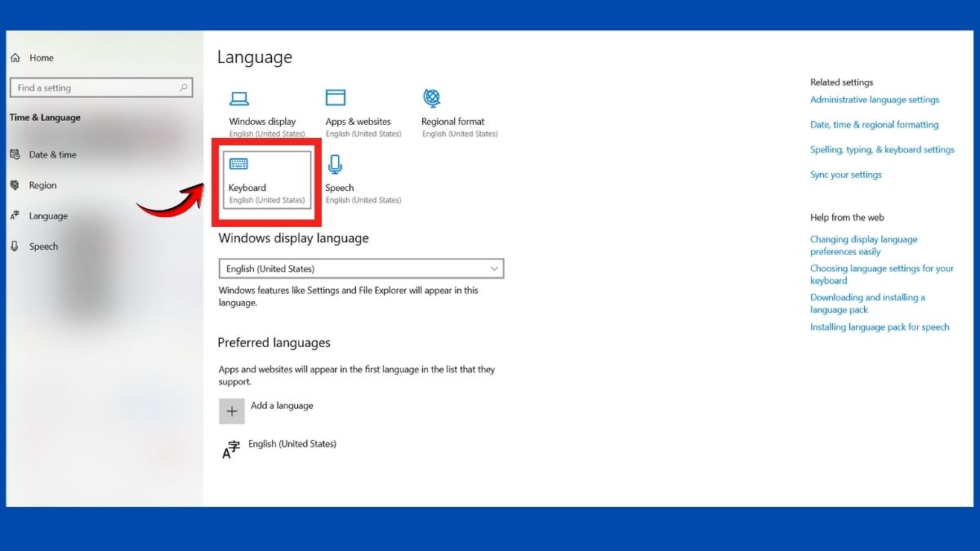Click the Preferred languages heading
The width and height of the screenshot is (980, 551).
274,343
